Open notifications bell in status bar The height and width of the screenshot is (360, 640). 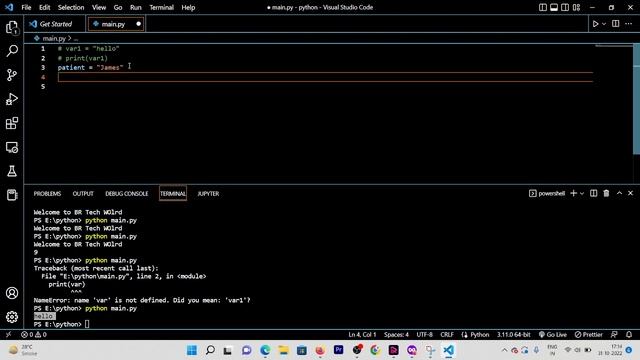click(x=629, y=334)
